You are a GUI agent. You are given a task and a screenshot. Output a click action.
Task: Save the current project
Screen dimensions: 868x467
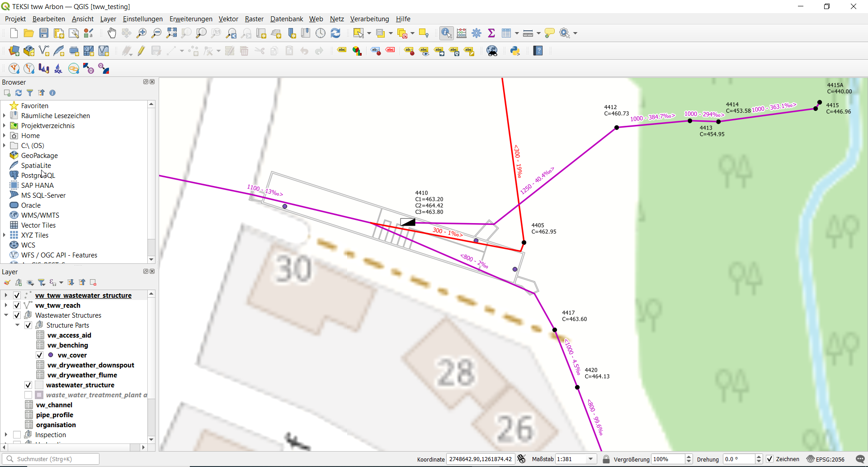click(x=44, y=33)
